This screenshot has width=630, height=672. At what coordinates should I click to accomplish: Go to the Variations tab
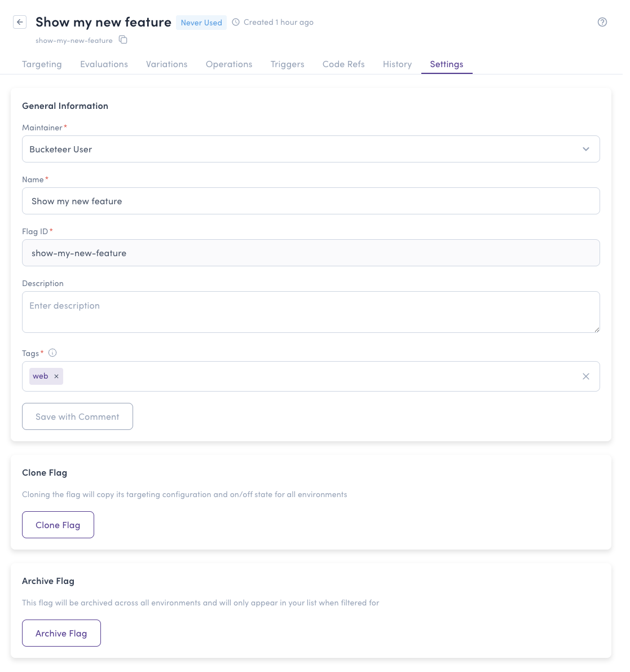166,64
